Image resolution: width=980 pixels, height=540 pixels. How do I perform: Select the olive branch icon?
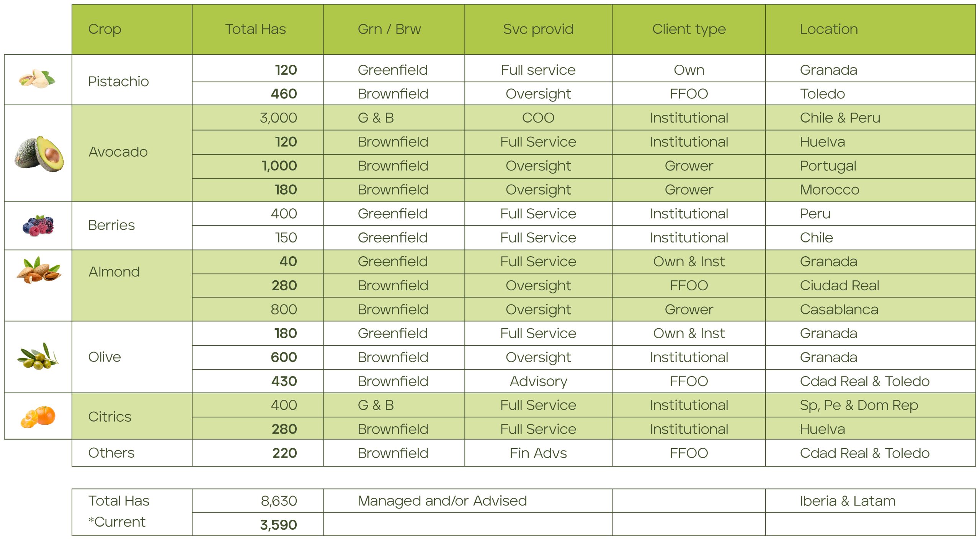click(x=38, y=357)
